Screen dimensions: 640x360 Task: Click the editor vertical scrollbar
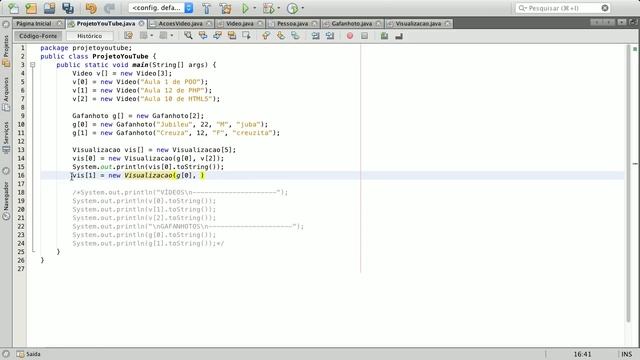coord(629,184)
